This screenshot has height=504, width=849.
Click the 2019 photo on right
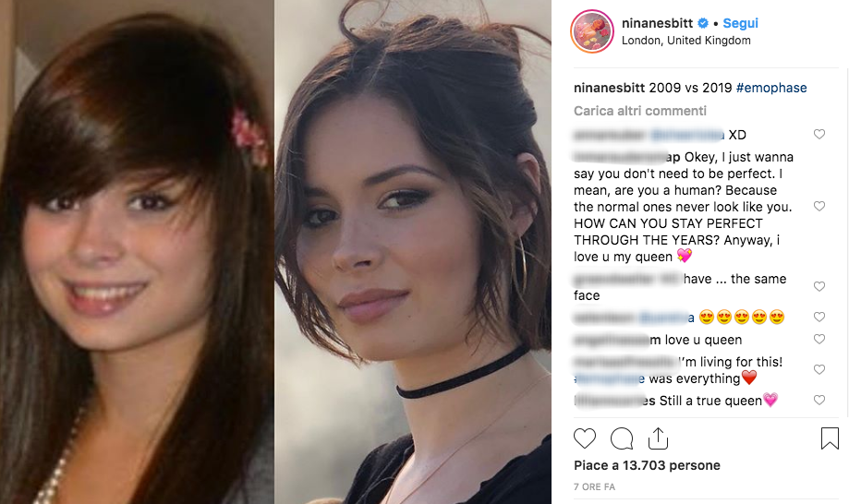point(413,252)
